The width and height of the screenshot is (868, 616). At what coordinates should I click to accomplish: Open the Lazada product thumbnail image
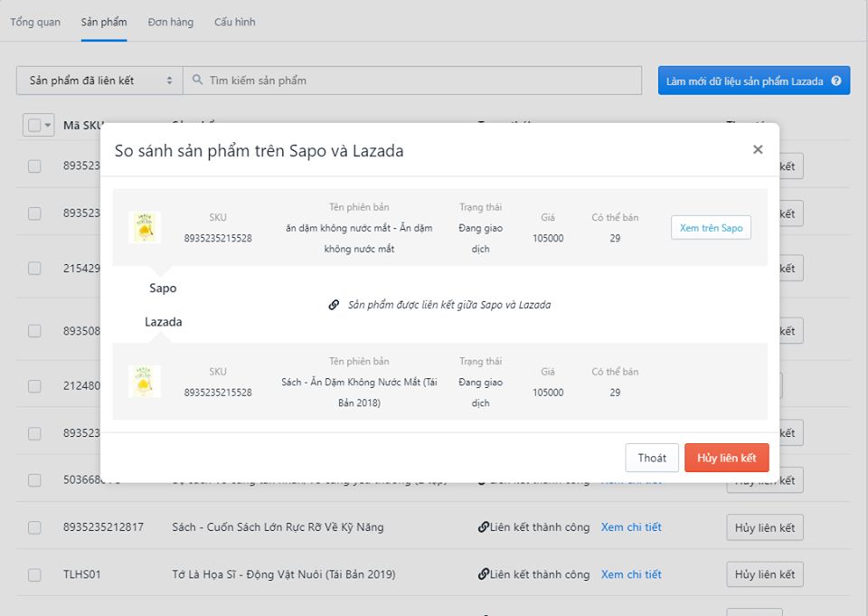[x=145, y=381]
